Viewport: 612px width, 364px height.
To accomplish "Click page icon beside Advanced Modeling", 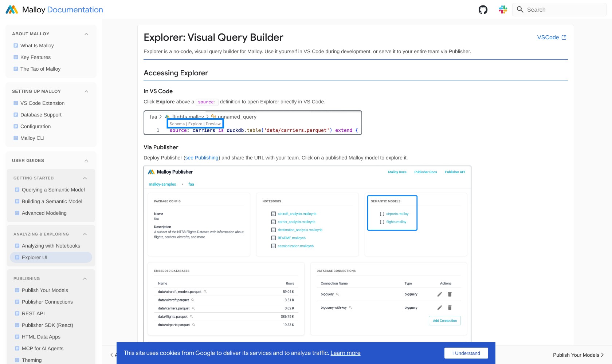I will pyautogui.click(x=17, y=213).
